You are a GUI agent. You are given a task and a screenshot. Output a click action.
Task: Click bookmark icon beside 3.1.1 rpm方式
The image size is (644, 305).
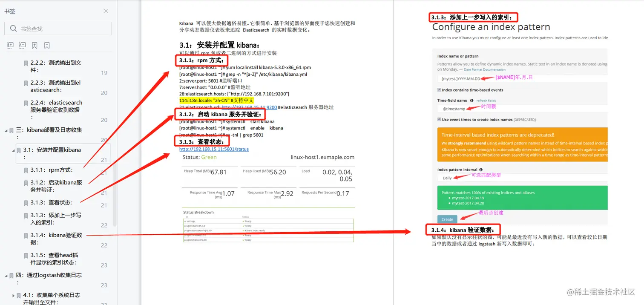(26, 170)
